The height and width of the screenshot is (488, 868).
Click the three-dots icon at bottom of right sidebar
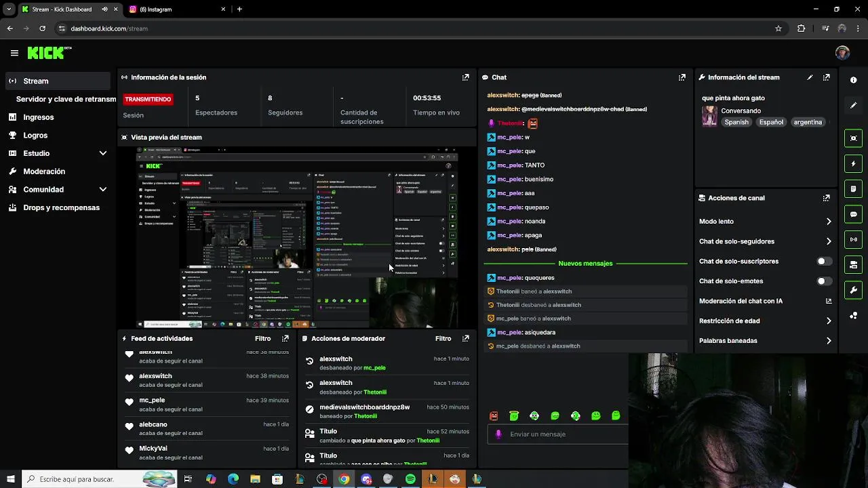853,316
